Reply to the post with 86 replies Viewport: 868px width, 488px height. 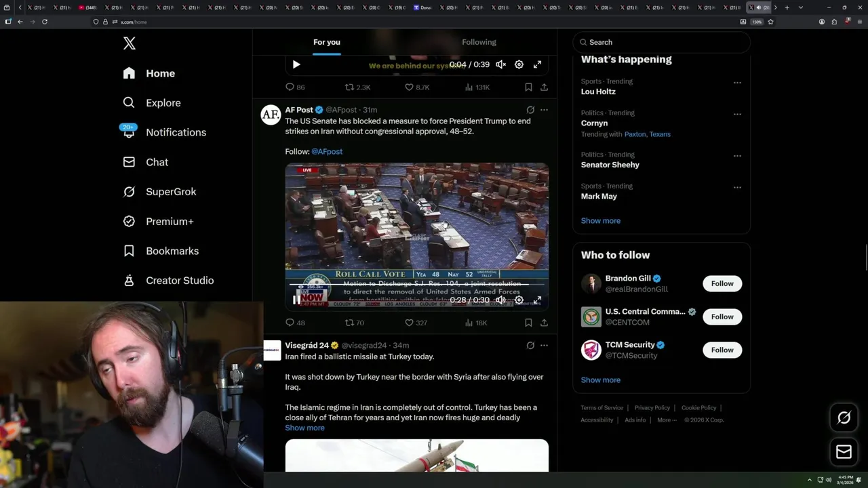pos(295,87)
